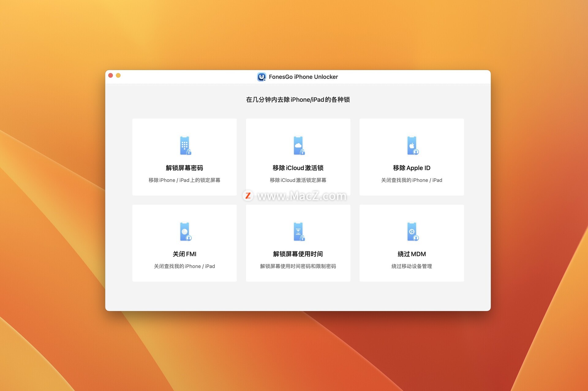Open the unlock screen passcode phone icon
Image resolution: width=588 pixels, height=391 pixels.
tap(185, 145)
